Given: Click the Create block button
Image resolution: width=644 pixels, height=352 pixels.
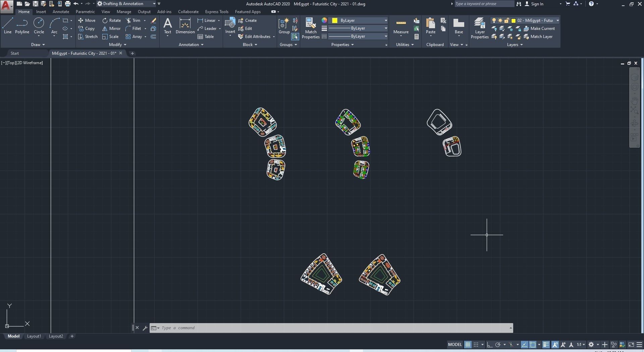Looking at the screenshot, I should tap(248, 20).
